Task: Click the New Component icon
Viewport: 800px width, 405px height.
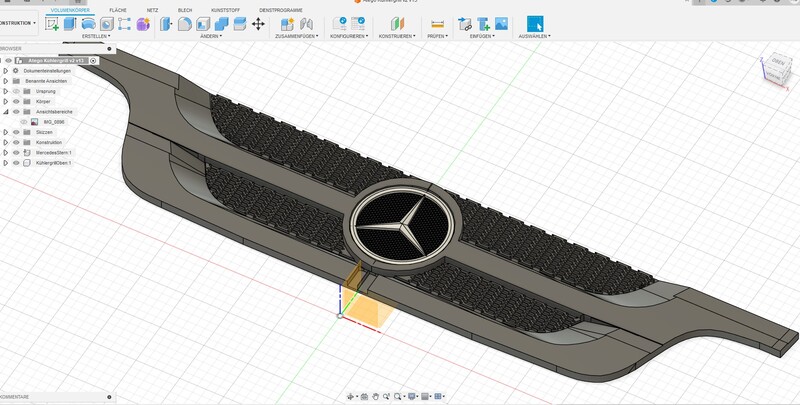Action: coord(287,23)
